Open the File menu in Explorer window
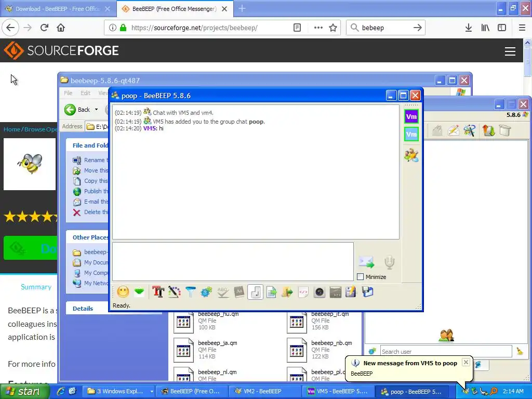The image size is (532, 399). tap(68, 93)
